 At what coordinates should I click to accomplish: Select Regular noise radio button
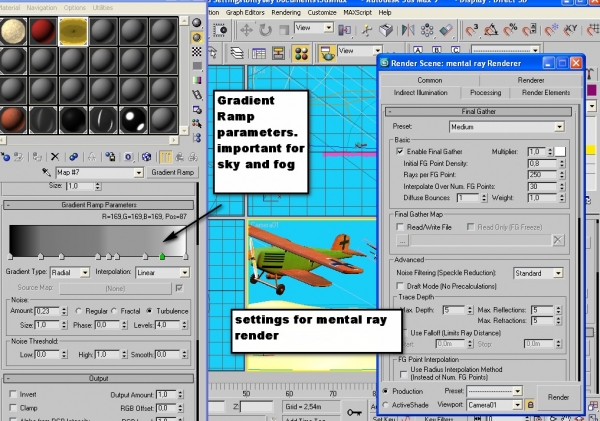[78, 311]
